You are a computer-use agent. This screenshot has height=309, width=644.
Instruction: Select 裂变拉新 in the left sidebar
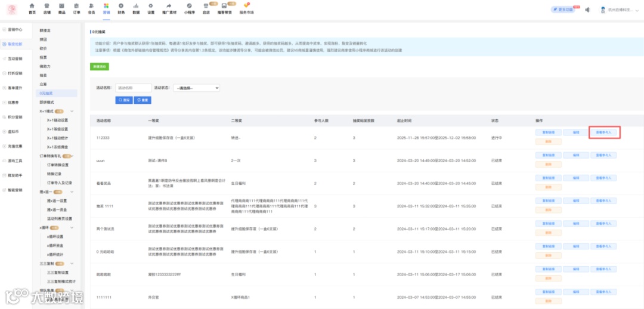point(15,44)
